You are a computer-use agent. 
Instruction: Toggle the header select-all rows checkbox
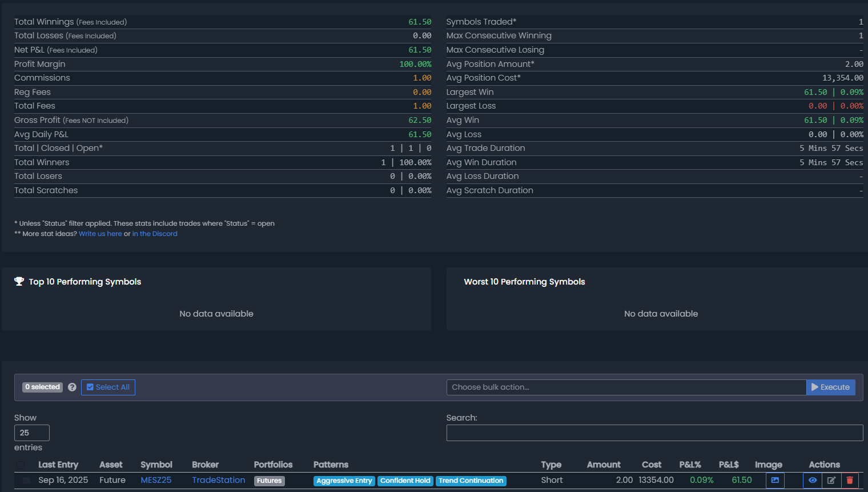tap(21, 465)
